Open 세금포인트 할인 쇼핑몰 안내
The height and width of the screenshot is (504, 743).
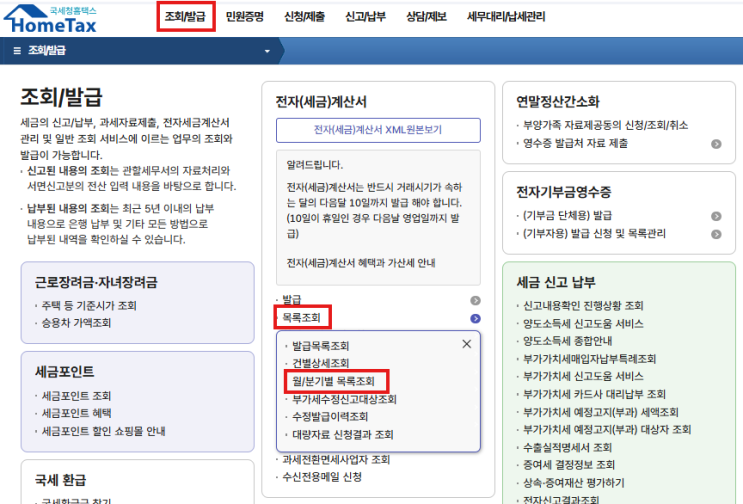point(103,431)
